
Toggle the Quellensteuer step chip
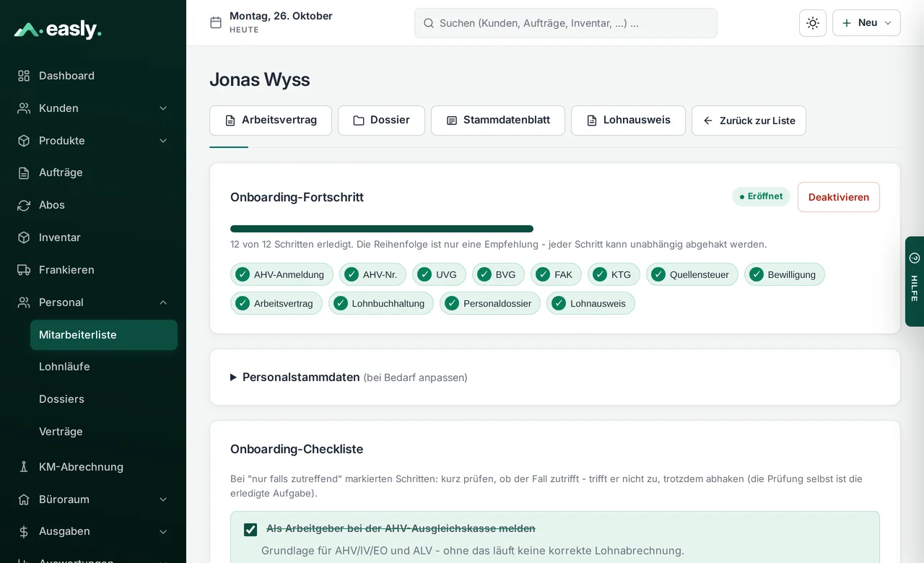click(x=692, y=274)
